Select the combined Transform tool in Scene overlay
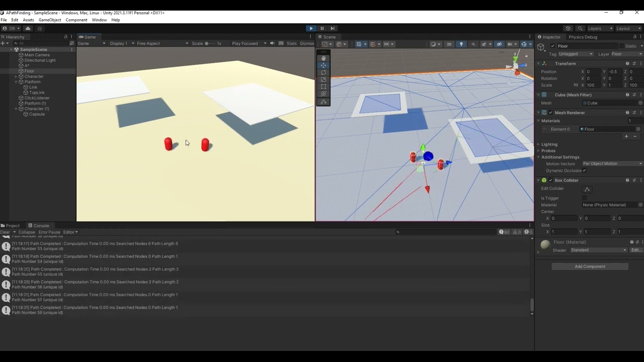 [323, 94]
